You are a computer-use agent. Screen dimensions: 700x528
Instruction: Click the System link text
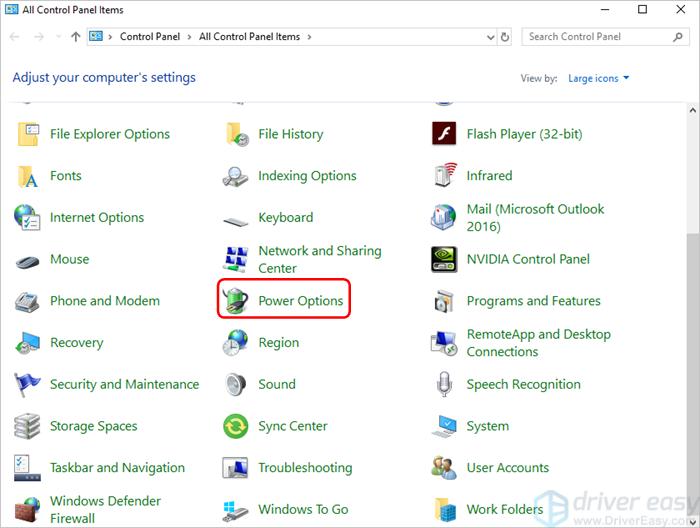pyautogui.click(x=488, y=426)
